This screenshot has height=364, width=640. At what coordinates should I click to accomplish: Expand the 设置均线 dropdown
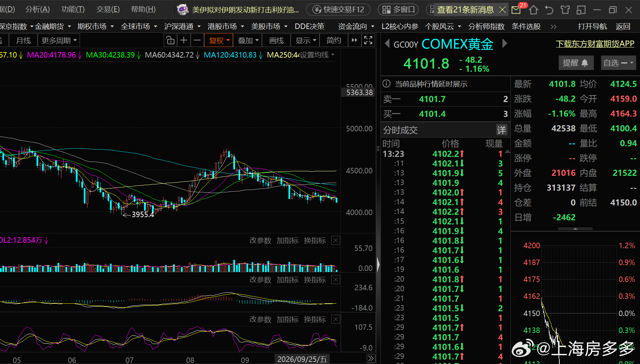click(317, 55)
